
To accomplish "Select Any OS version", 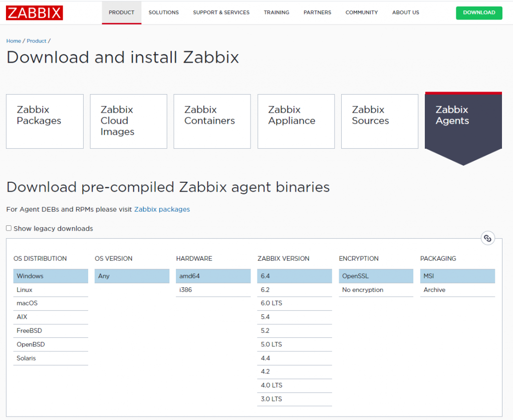I will [132, 276].
